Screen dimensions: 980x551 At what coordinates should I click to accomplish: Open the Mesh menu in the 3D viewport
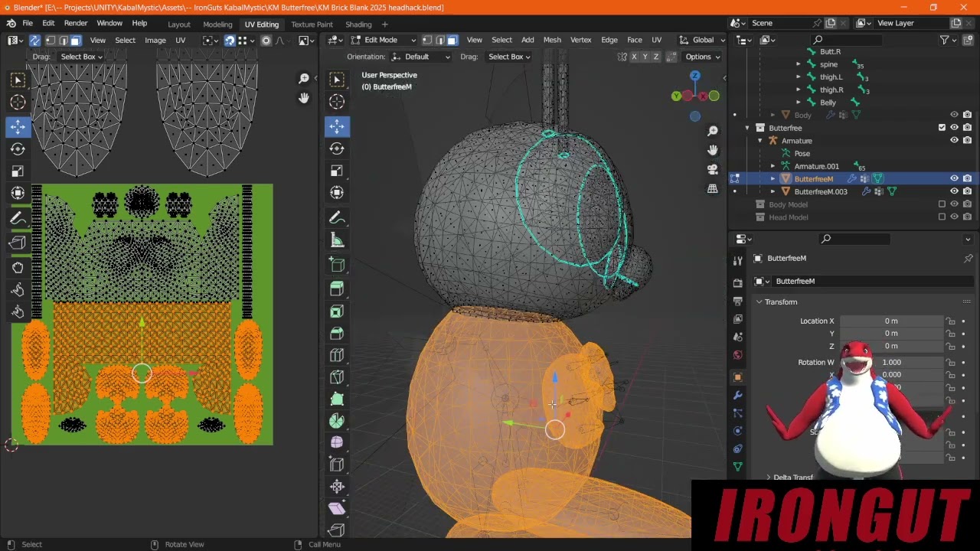552,40
